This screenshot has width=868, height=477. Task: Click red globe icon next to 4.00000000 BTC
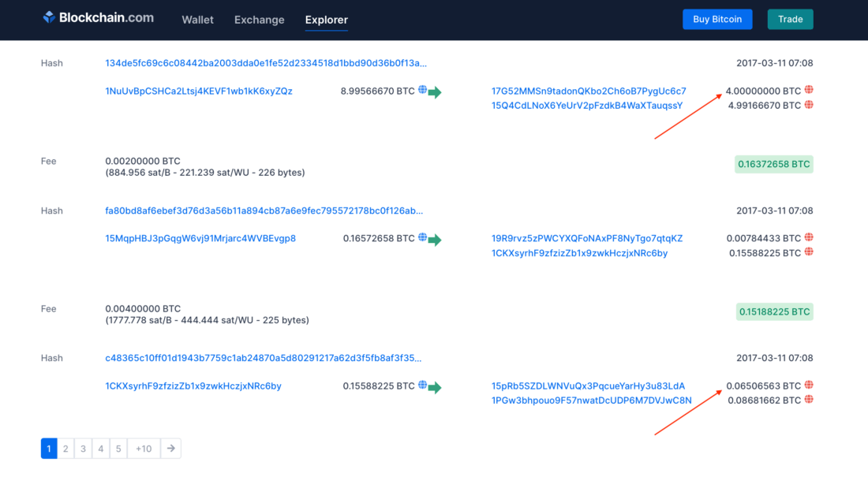click(x=809, y=90)
